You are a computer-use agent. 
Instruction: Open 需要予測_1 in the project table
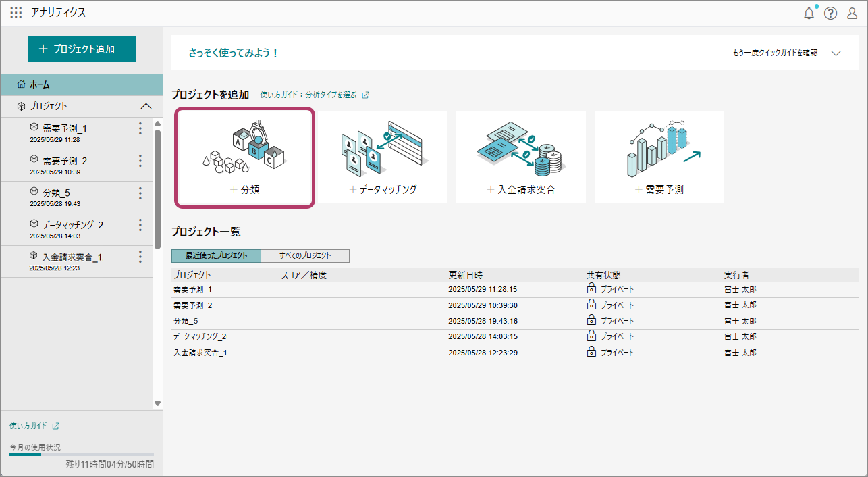click(x=193, y=289)
